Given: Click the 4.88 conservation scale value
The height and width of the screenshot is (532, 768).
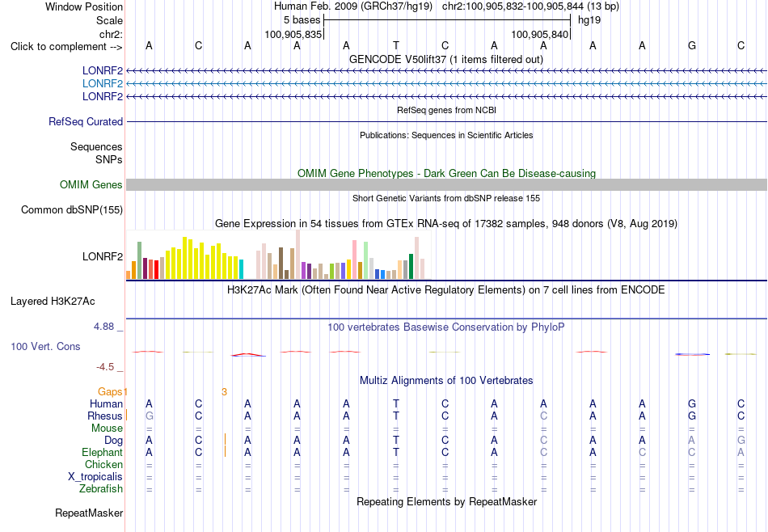Looking at the screenshot, I should 103,327.
